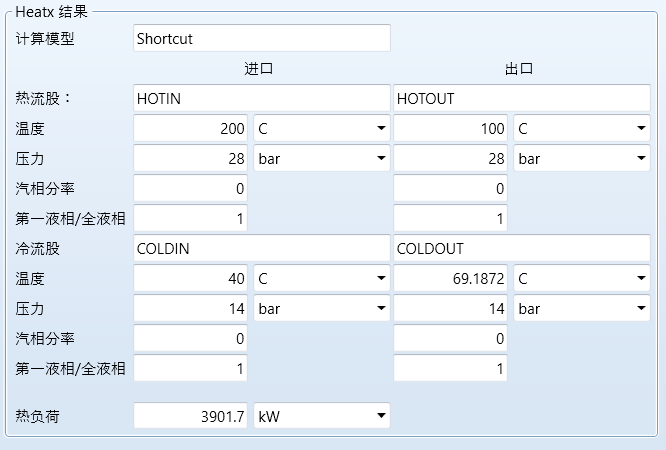Select the cold inlet temperature value 40
666x450 pixels.
pos(190,279)
